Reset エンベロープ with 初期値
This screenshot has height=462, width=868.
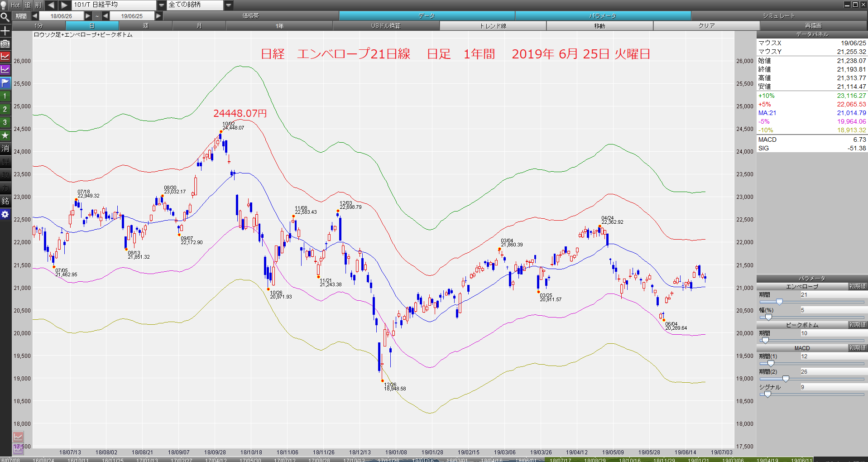(858, 286)
